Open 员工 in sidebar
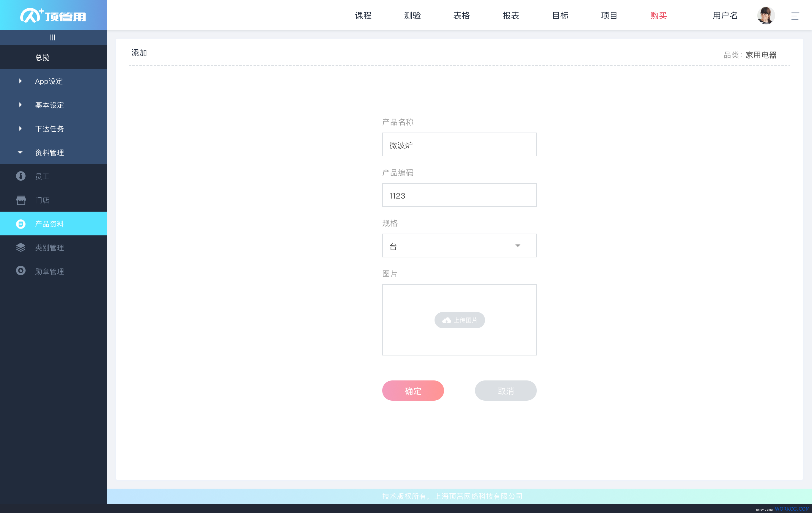 [53, 176]
